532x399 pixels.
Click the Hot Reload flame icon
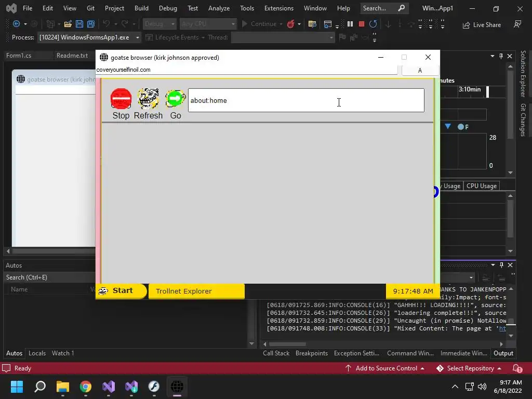point(291,24)
